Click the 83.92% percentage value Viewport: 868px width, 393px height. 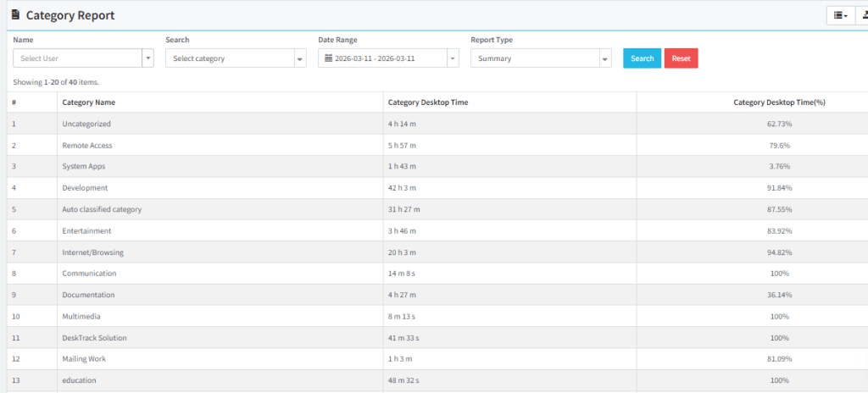coord(780,230)
